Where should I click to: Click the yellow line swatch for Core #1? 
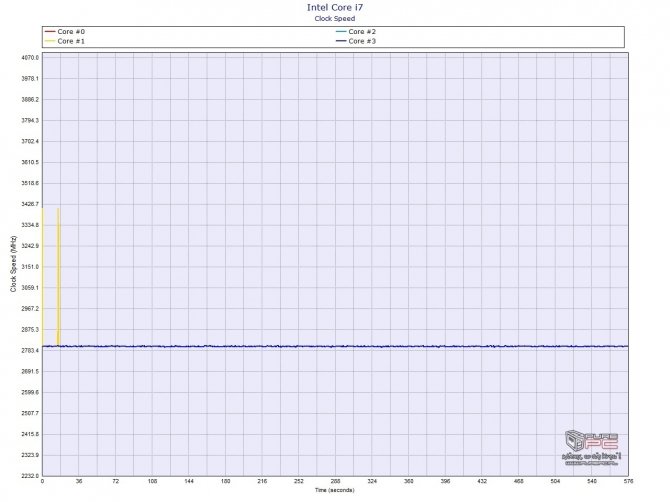pyautogui.click(x=50, y=41)
